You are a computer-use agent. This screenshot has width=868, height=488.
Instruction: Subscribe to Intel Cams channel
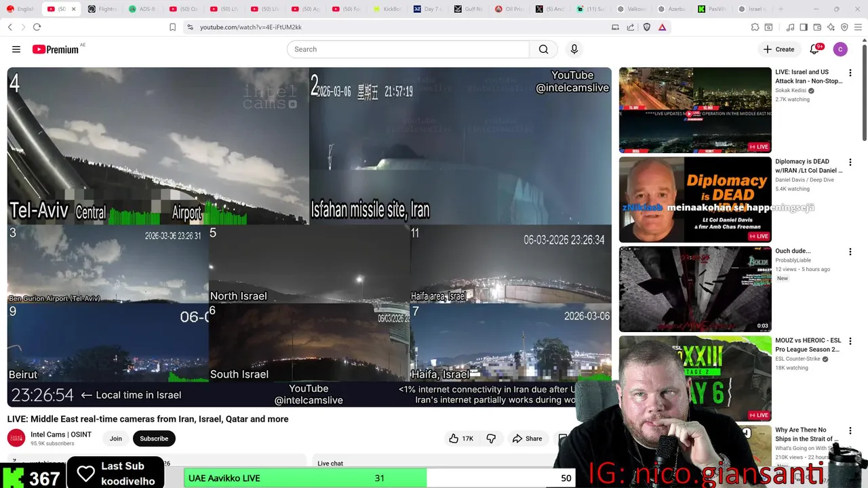(x=154, y=439)
